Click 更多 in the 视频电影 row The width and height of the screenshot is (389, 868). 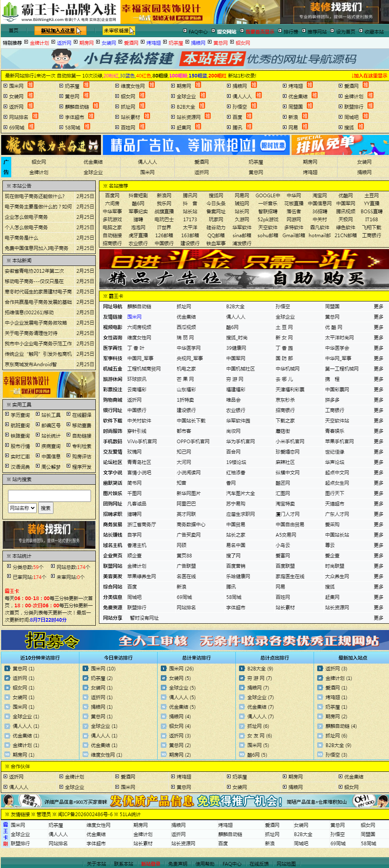[379, 327]
